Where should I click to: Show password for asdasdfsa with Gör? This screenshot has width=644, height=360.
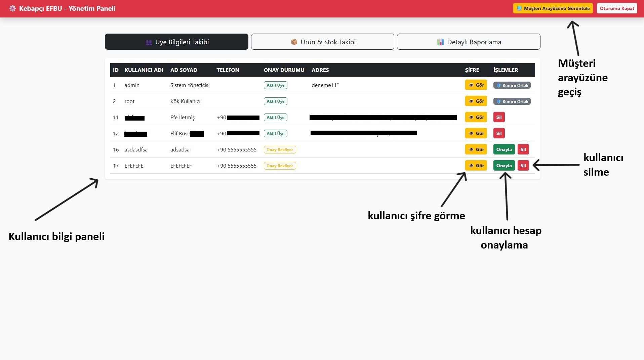[x=476, y=149]
